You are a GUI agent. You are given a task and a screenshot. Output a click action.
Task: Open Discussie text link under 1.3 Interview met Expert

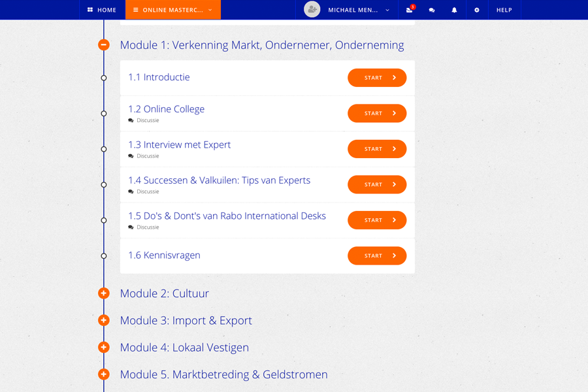point(148,156)
